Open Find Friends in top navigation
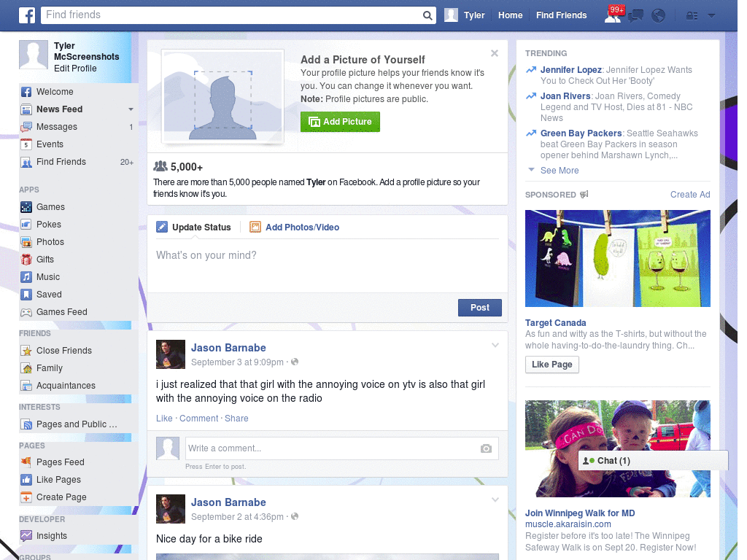Viewport: 747px width, 560px height. click(x=561, y=15)
